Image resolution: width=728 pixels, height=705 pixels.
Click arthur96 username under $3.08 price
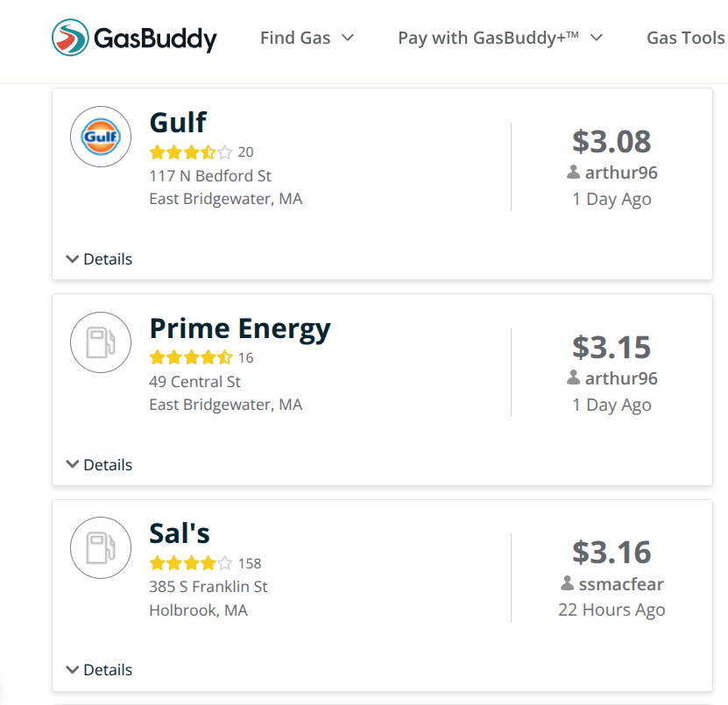coord(621,173)
